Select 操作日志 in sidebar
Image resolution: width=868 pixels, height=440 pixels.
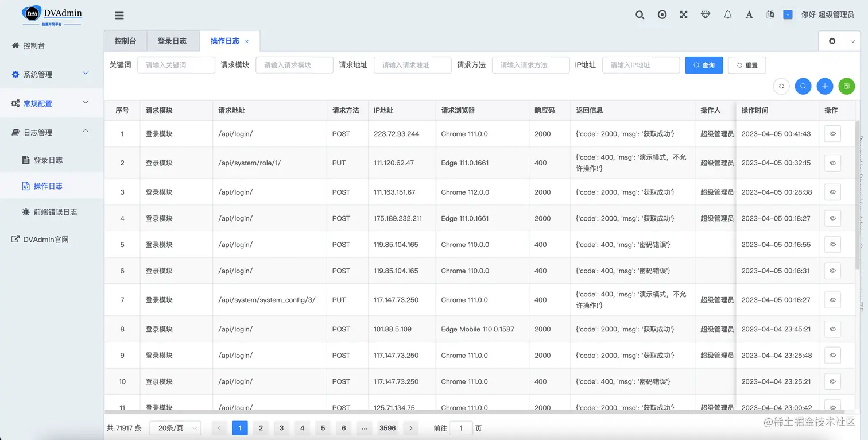52,186
